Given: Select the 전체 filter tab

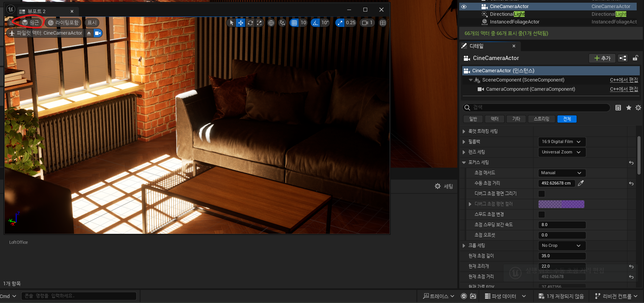Looking at the screenshot, I should (x=567, y=119).
